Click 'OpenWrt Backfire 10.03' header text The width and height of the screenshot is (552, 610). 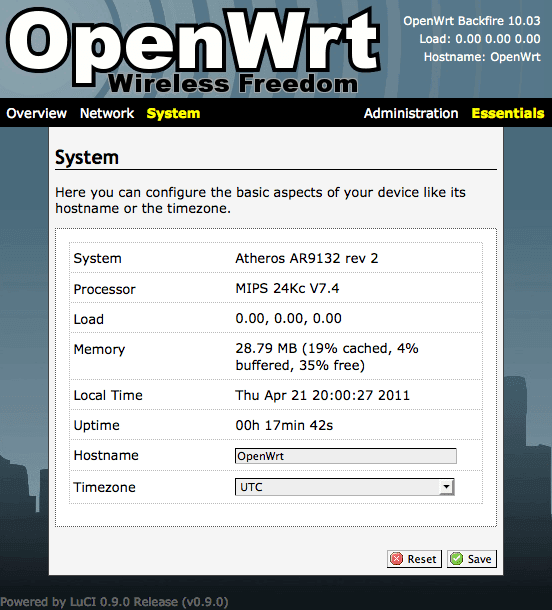point(471,21)
